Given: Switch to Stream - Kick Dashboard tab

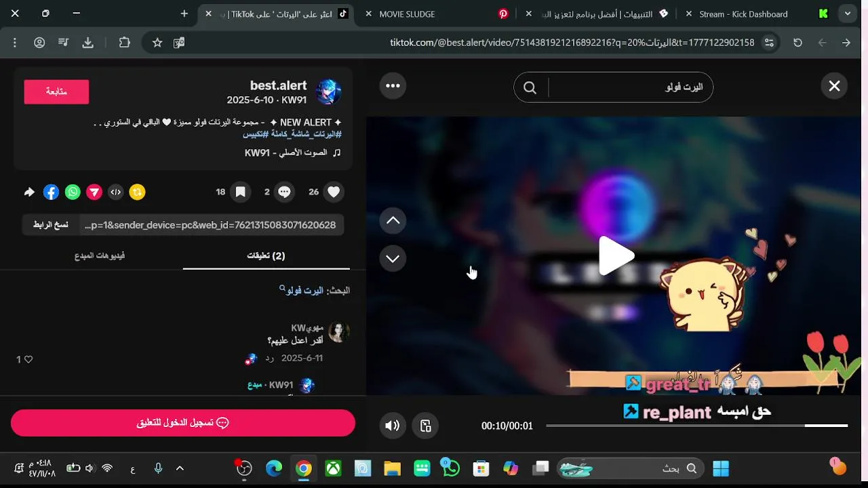Looking at the screenshot, I should tap(757, 14).
